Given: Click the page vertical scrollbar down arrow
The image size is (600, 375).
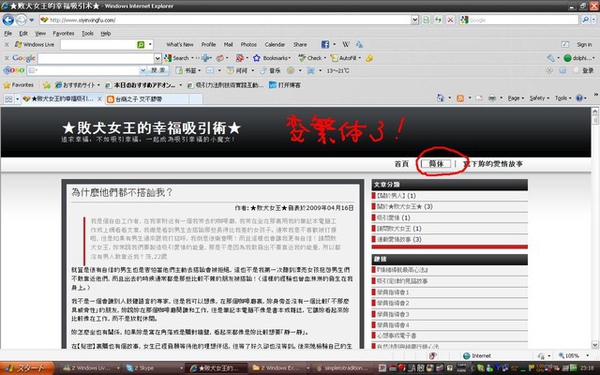Looking at the screenshot, I should (x=595, y=344).
